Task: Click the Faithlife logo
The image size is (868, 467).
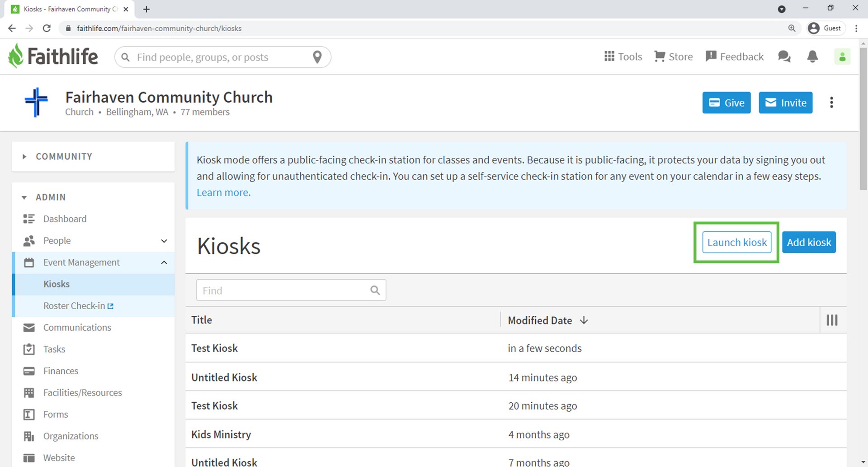Action: tap(53, 56)
